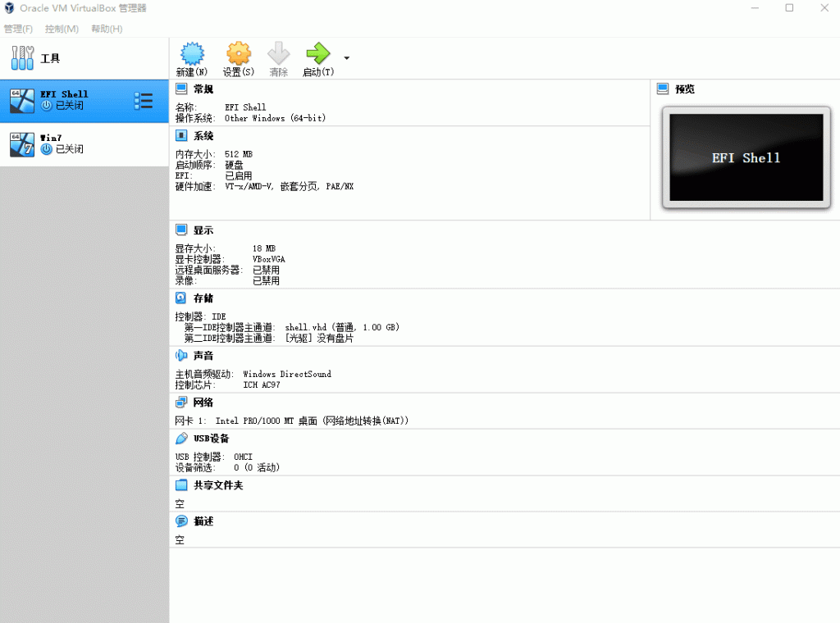Click the 声音 (Audio) speaker icon
This screenshot has height=623, width=840.
pos(181,356)
